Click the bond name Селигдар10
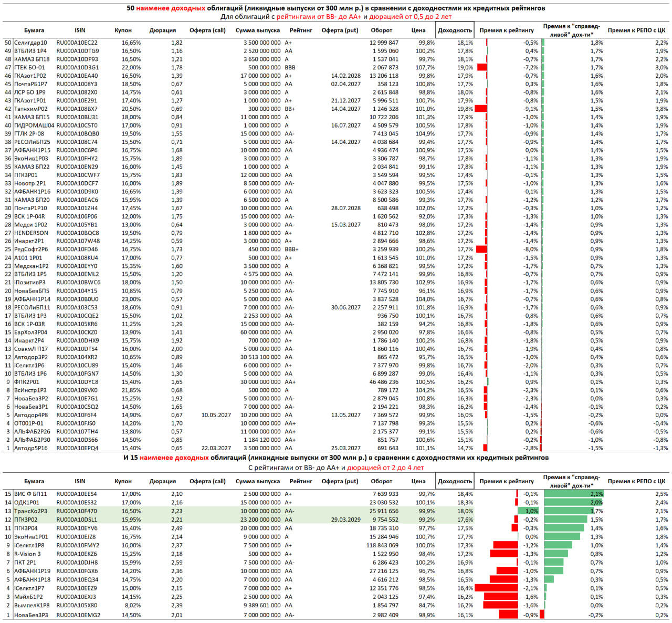The width and height of the screenshot is (672, 623). (x=30, y=43)
